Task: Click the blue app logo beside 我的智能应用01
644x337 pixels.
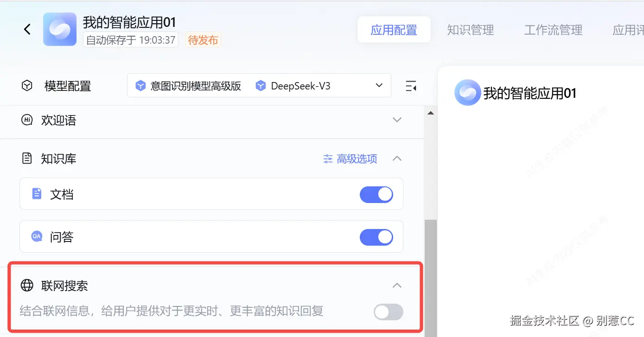Action: coord(60,29)
